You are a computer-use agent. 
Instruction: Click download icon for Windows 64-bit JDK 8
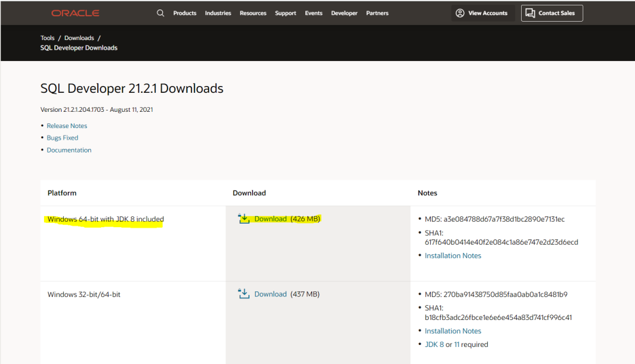click(x=244, y=219)
